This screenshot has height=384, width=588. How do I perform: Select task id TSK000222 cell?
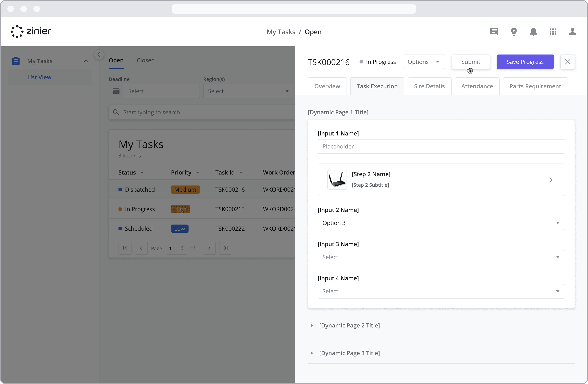(230, 229)
